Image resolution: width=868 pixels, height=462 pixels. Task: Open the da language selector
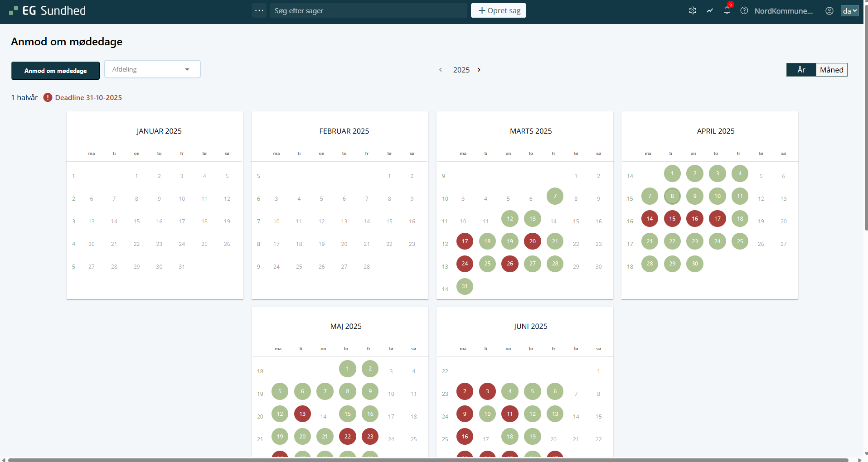[849, 11]
